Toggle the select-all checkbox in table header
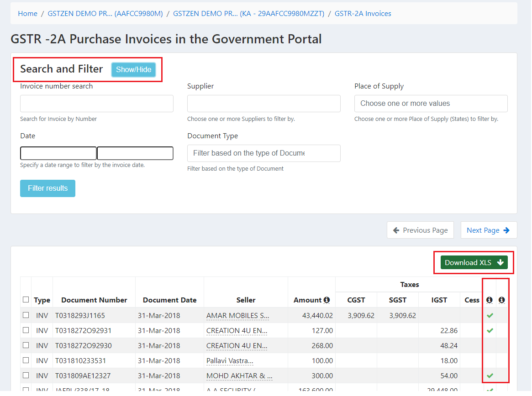The width and height of the screenshot is (532, 396). pos(26,299)
